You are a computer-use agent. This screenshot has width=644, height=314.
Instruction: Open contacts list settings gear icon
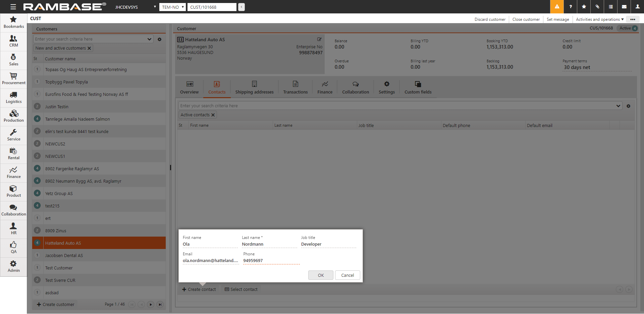tap(629, 106)
